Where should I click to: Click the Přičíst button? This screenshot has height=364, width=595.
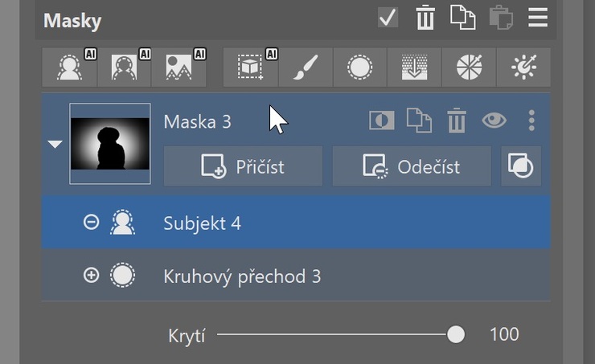[x=244, y=166]
